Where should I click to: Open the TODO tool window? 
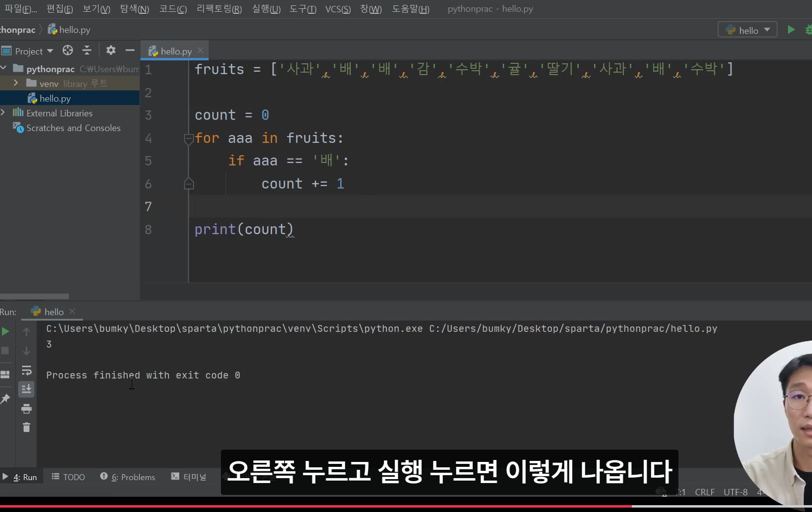tap(68, 477)
